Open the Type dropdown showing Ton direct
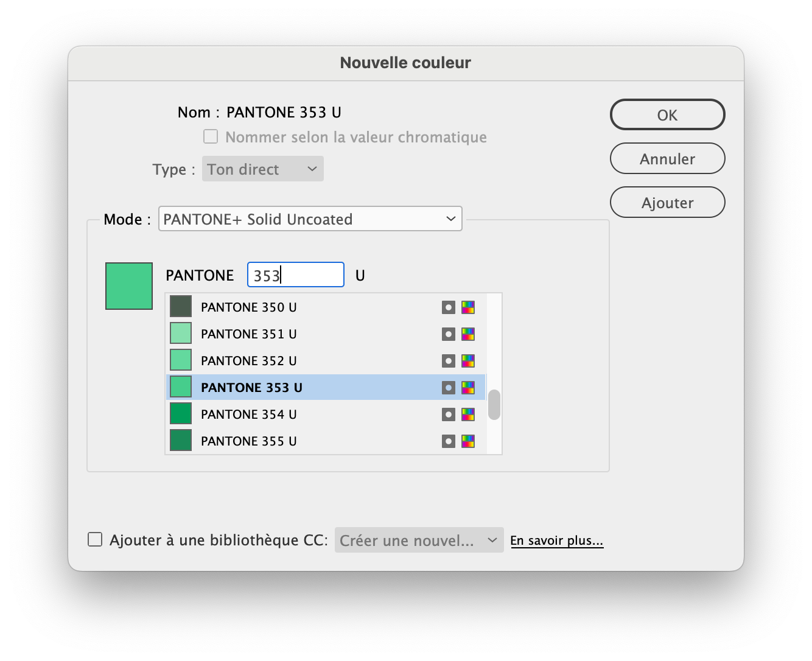 point(262,169)
